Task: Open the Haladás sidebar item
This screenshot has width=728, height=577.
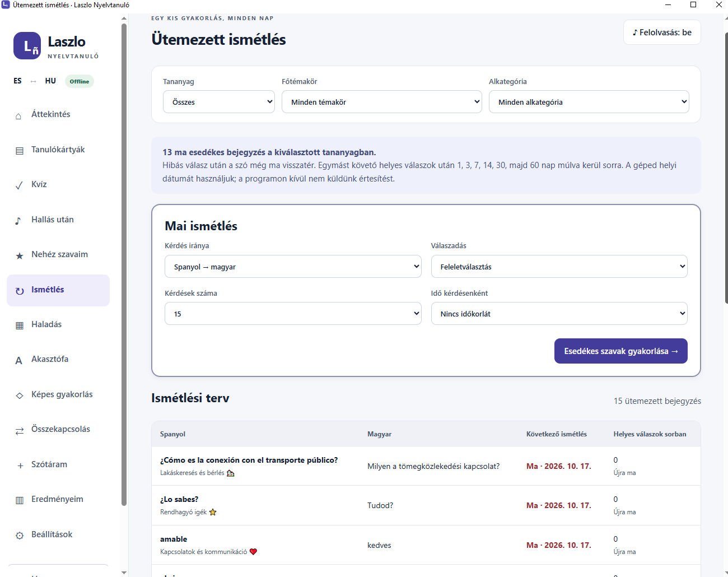Action: click(x=58, y=325)
